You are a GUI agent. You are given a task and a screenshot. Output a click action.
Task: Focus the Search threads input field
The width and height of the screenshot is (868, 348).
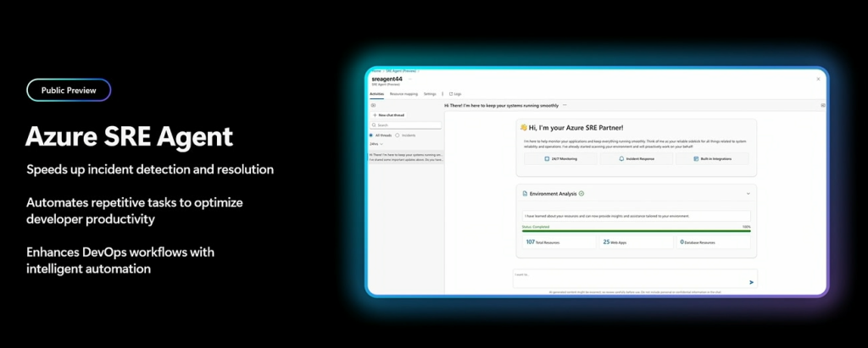pos(406,125)
